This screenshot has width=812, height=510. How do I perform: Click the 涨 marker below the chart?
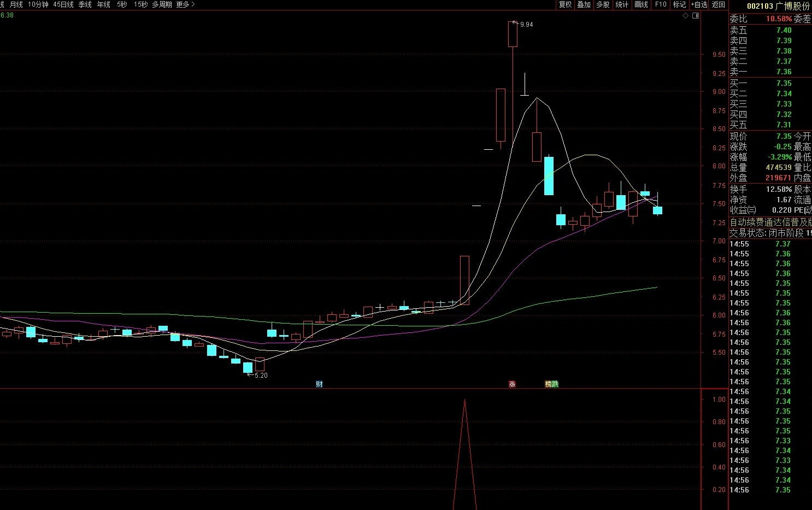click(512, 384)
